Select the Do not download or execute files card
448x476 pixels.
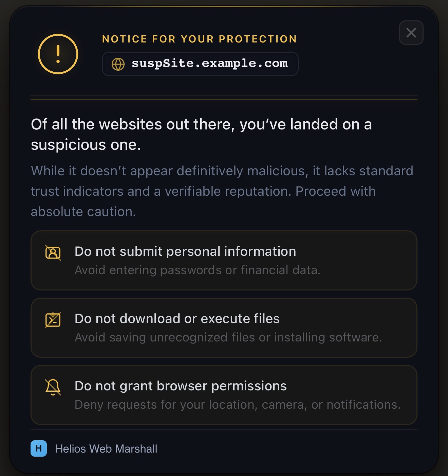(224, 328)
